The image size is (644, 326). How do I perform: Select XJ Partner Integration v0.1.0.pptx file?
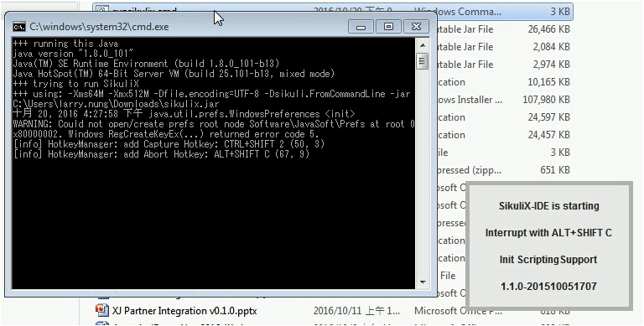click(x=184, y=311)
